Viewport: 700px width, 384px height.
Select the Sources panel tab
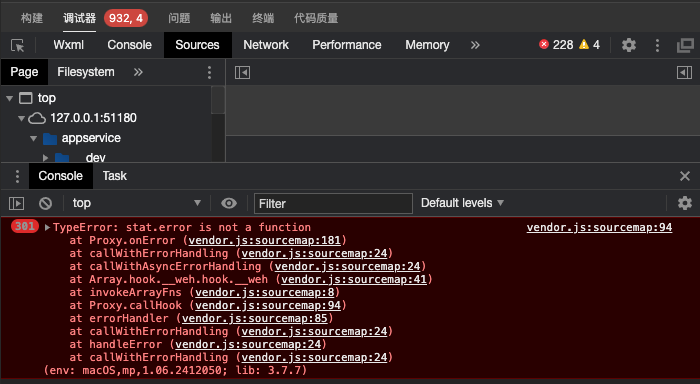tap(197, 45)
